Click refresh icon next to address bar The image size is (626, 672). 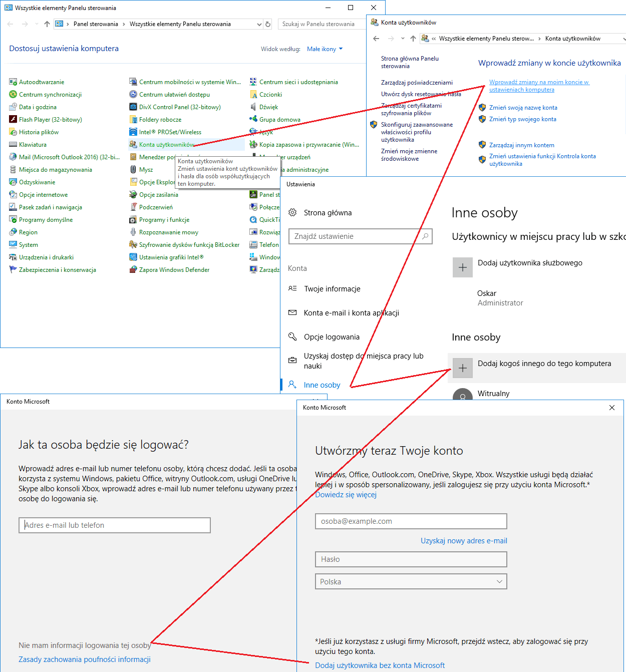coord(268,24)
